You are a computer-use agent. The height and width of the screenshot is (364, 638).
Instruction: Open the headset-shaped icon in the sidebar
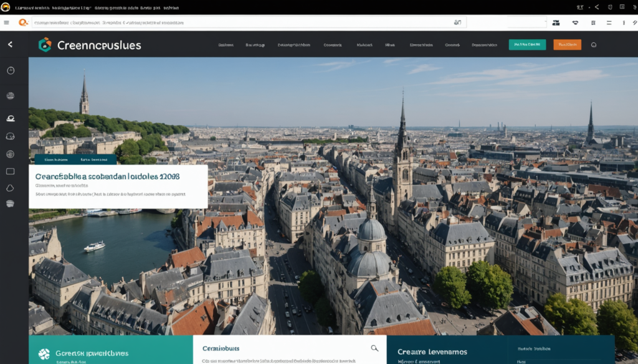point(11,136)
